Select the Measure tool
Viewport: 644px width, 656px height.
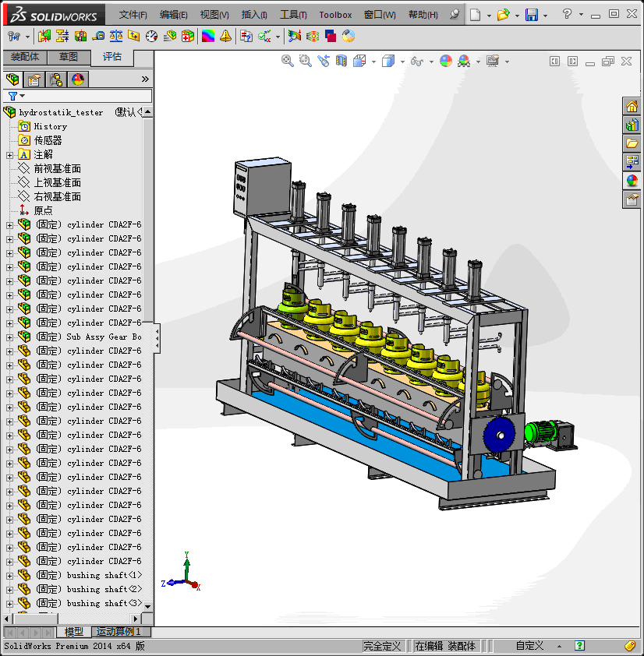click(x=98, y=37)
